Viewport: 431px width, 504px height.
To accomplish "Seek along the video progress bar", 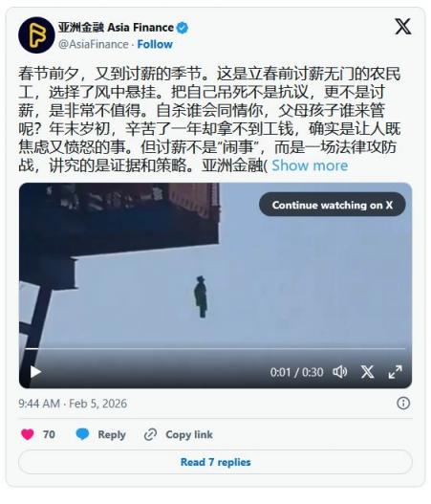I will (x=215, y=348).
